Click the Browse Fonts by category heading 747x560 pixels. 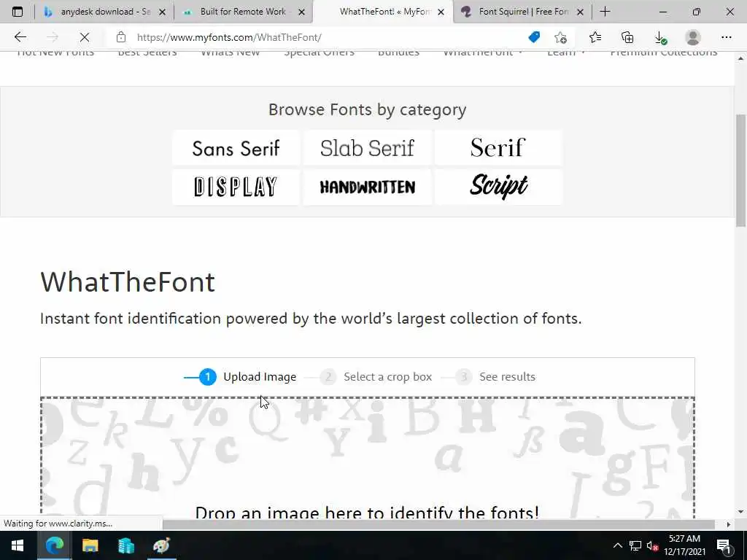pos(368,110)
